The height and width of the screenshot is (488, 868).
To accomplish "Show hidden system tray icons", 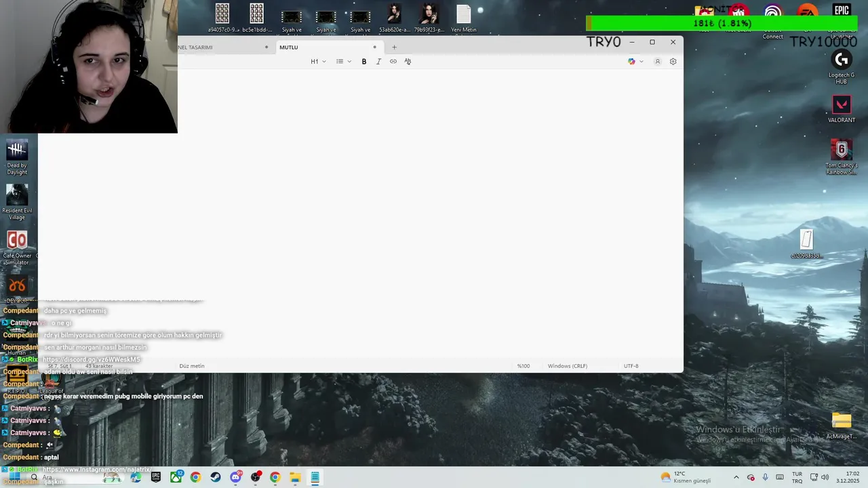I will 736,477.
